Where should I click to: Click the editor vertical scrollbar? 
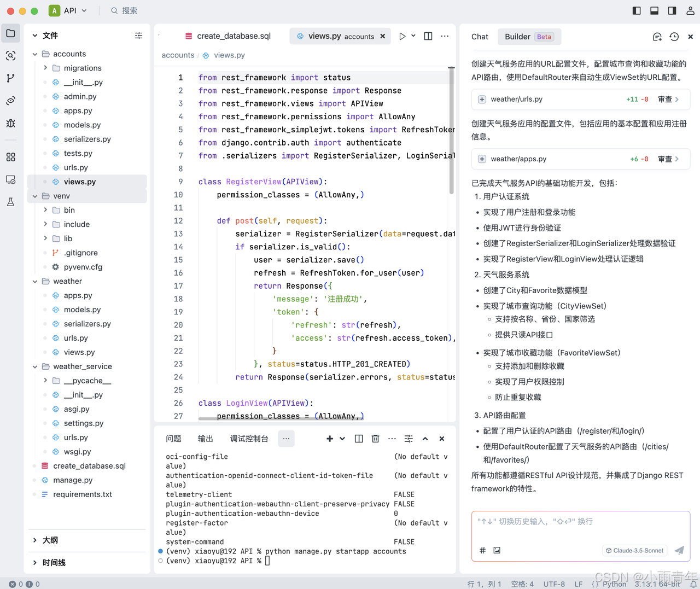coord(452,131)
